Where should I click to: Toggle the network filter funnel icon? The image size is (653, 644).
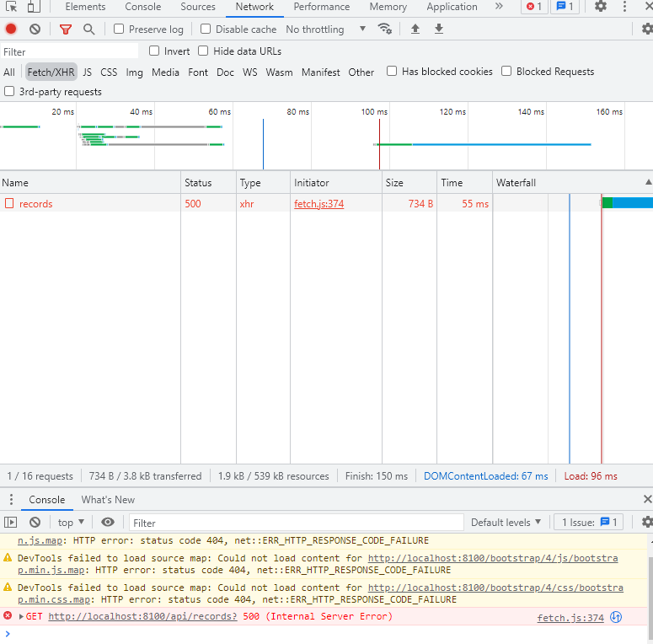pyautogui.click(x=66, y=30)
